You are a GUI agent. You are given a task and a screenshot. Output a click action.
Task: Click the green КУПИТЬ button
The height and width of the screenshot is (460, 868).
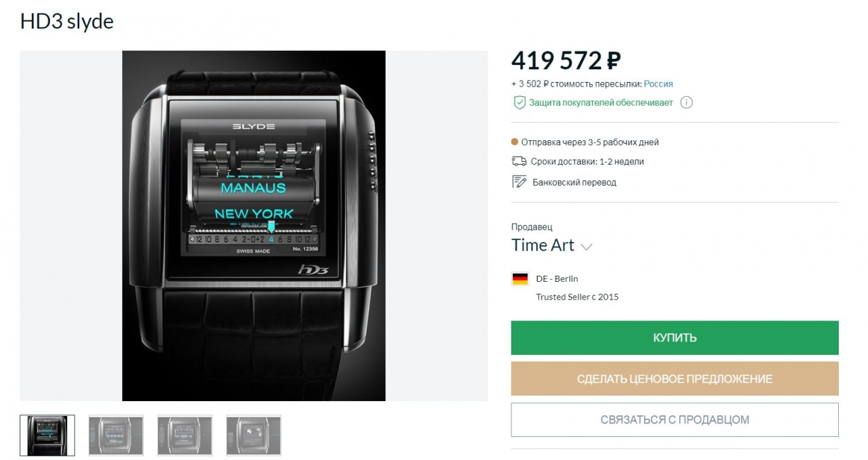[x=675, y=338]
